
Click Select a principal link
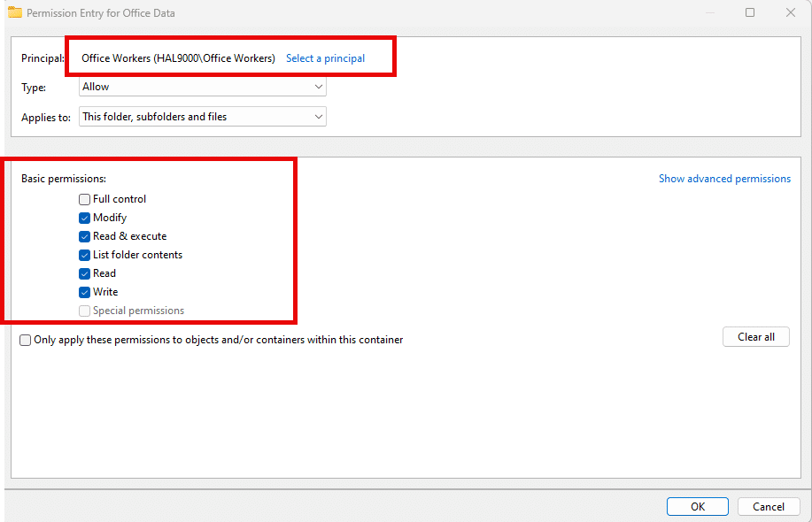(x=325, y=58)
